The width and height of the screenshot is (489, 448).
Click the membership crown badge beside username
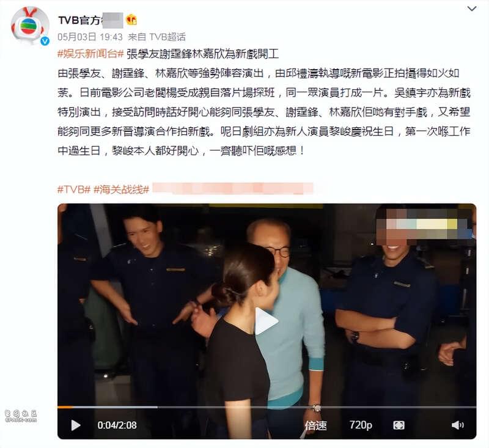coord(131,20)
